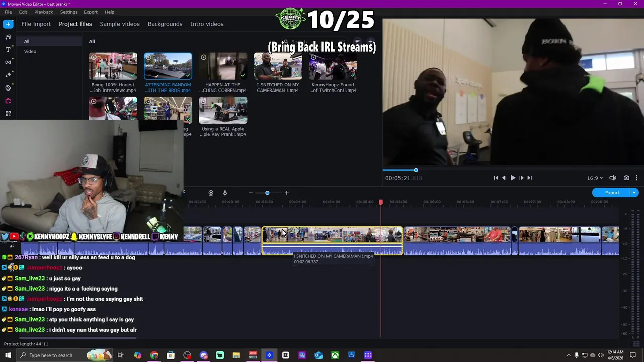Take a snapshot with the camera icon
The width and height of the screenshot is (644, 362).
point(626,178)
